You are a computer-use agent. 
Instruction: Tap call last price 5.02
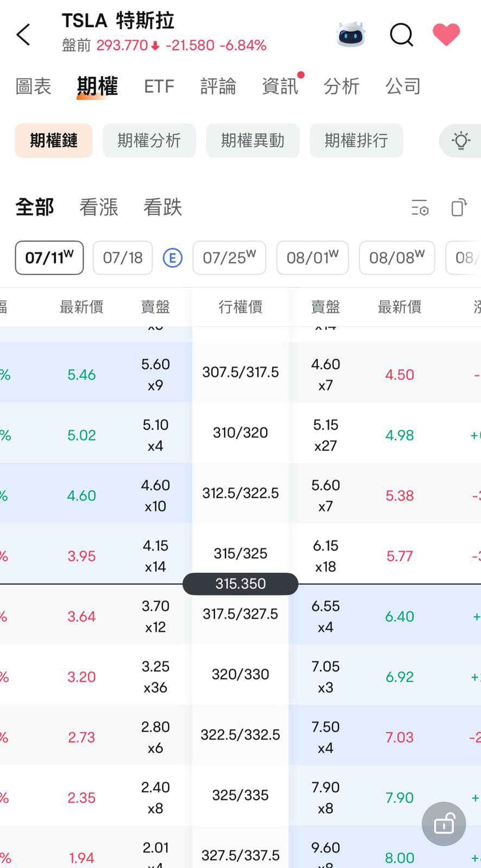[81, 436]
